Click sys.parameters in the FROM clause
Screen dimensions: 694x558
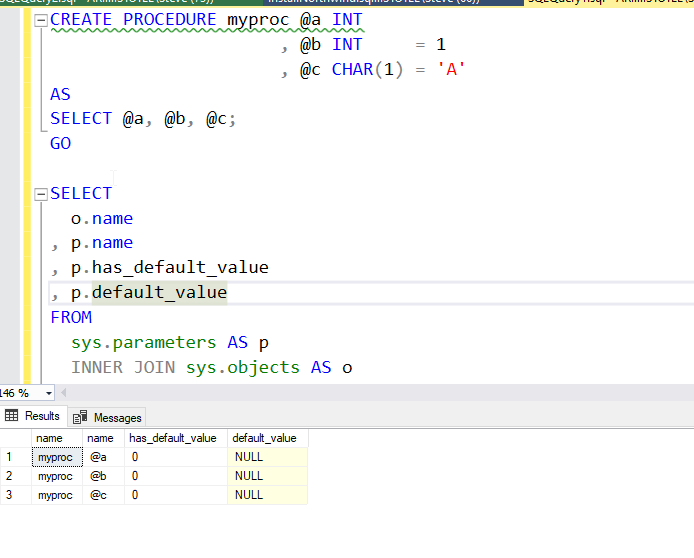click(x=143, y=342)
